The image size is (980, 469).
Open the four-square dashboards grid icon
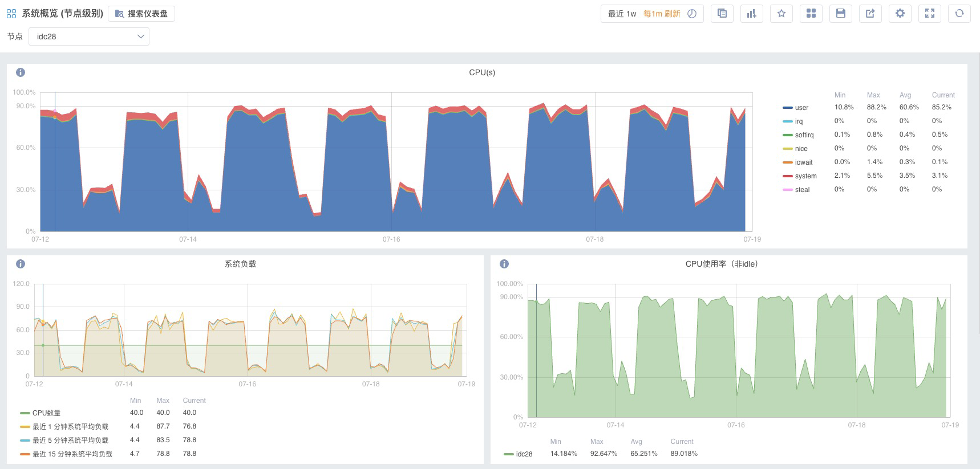pos(811,14)
